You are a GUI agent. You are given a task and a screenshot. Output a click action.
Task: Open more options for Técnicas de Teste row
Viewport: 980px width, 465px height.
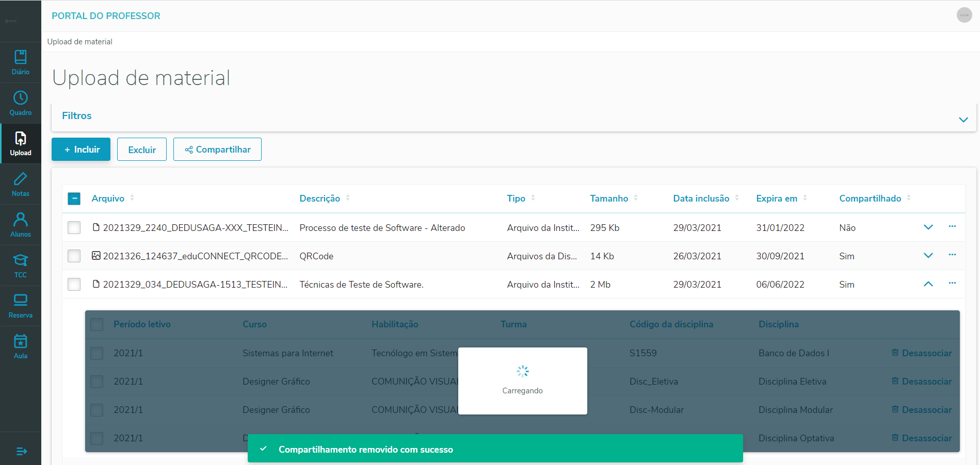pyautogui.click(x=952, y=283)
